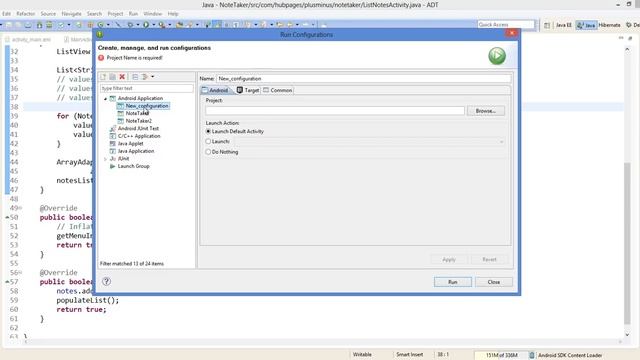Click the Apply button
640x360 pixels.
tap(449, 260)
